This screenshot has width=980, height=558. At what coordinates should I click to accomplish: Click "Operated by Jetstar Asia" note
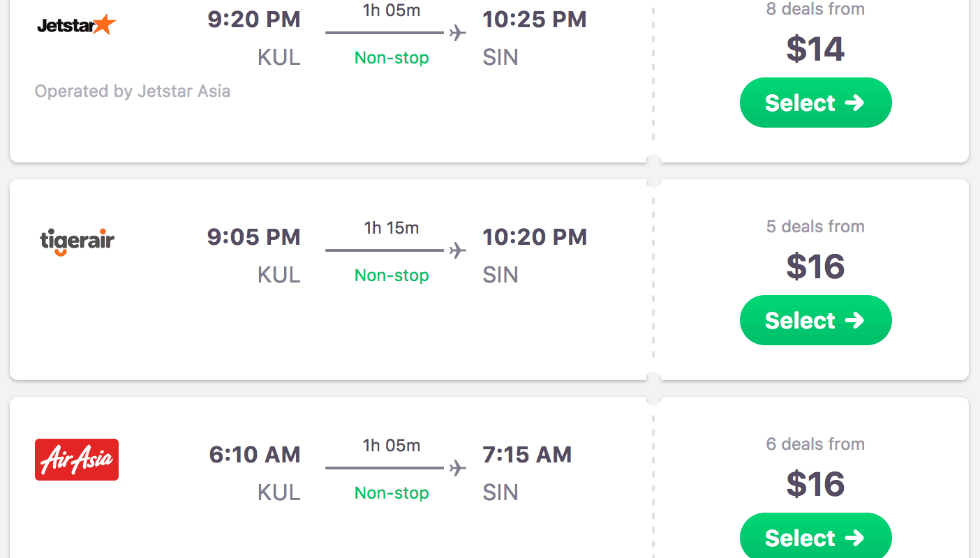(133, 91)
